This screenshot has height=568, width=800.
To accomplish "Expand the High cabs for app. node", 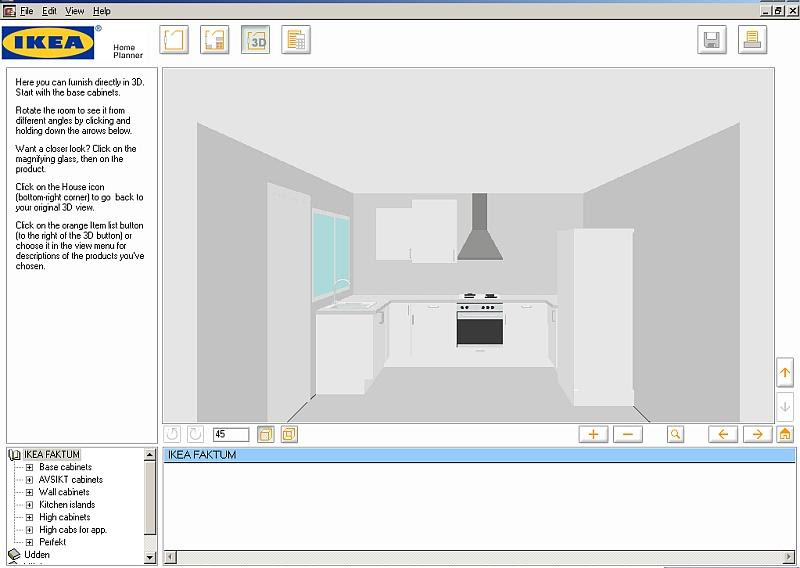I will coord(30,530).
